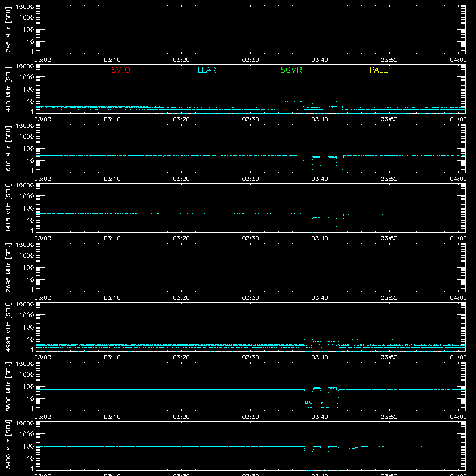Click the 03:00 tick under 245 MHz panel
This screenshot has width=476, height=476.
tap(43, 60)
